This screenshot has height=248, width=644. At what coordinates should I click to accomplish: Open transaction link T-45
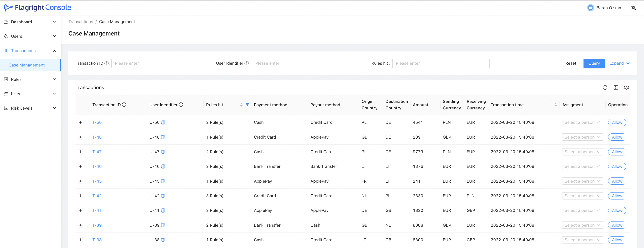pyautogui.click(x=97, y=181)
